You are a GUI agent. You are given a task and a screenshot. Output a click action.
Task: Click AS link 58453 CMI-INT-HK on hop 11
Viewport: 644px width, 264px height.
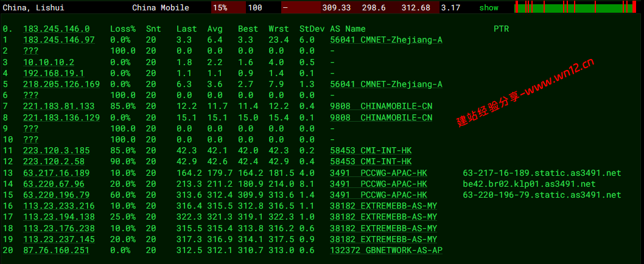(x=371, y=151)
